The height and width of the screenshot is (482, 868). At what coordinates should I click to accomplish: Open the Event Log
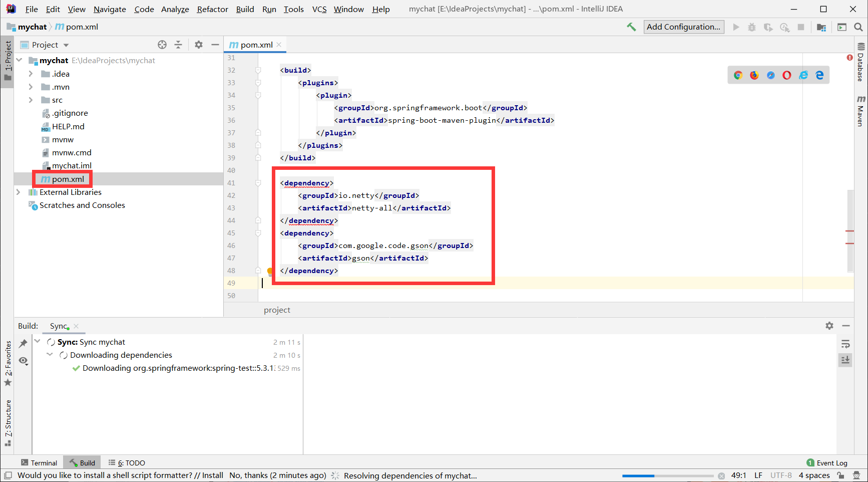pos(827,463)
